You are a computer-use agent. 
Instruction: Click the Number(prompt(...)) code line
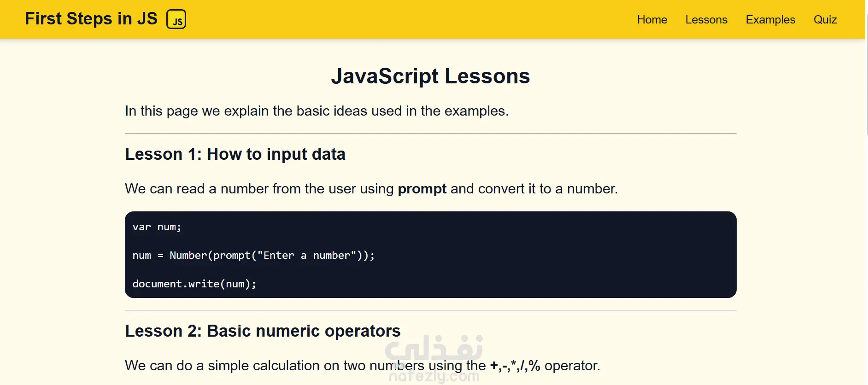(253, 256)
